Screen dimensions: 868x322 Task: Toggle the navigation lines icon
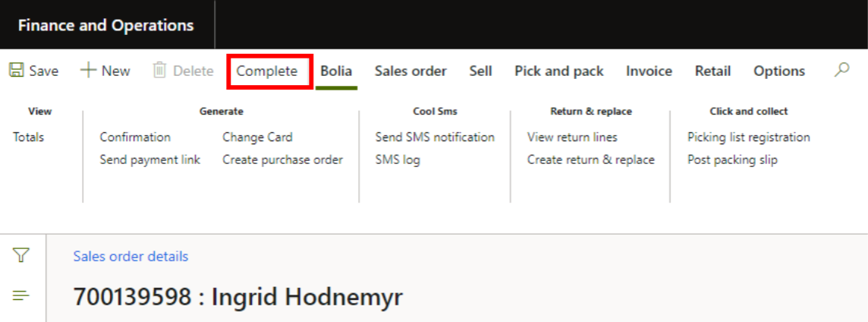tap(21, 295)
